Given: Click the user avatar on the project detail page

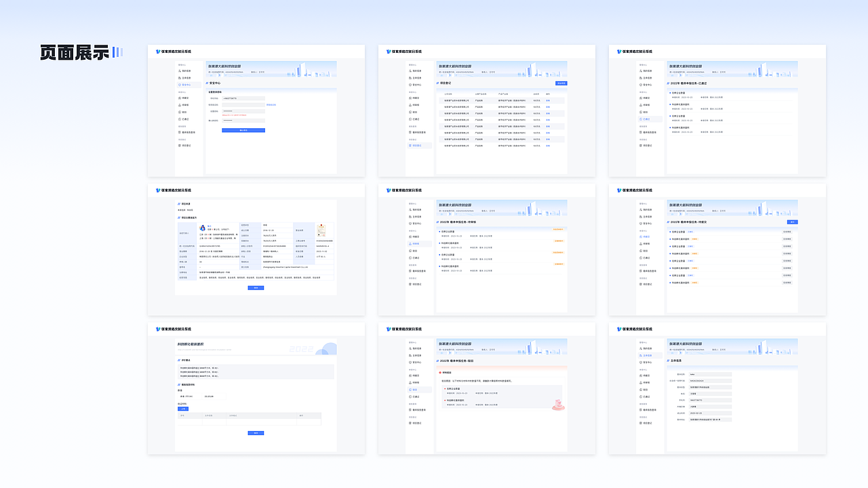Looking at the screenshot, I should [202, 228].
